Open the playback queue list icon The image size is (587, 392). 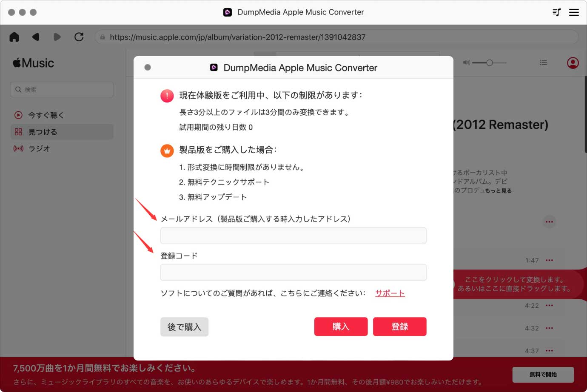pos(543,62)
